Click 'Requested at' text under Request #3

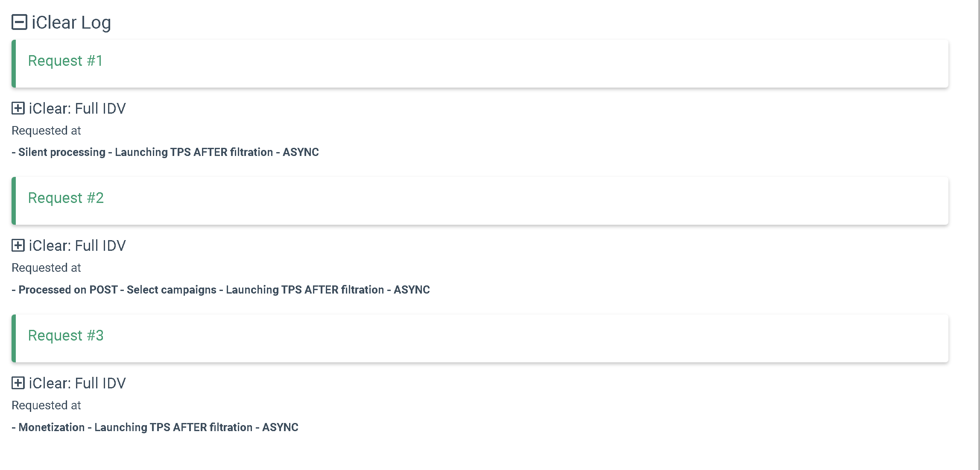46,405
